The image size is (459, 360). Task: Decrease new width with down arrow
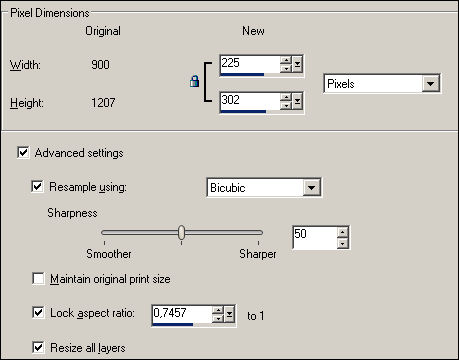click(286, 68)
